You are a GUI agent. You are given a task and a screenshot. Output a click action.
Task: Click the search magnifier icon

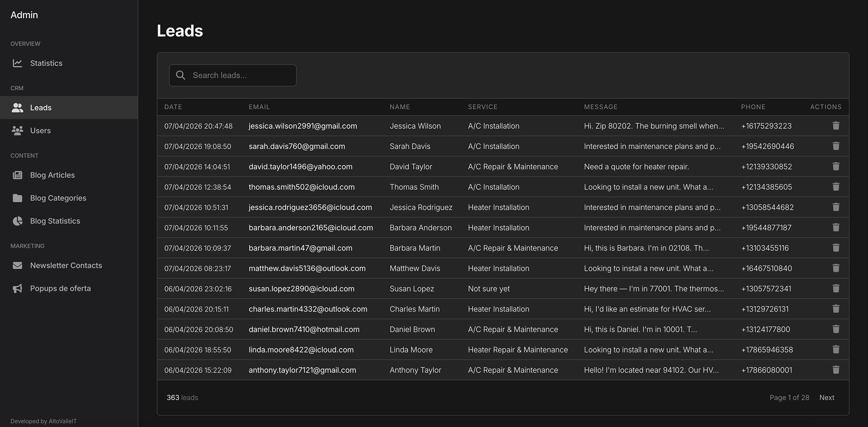tap(180, 75)
